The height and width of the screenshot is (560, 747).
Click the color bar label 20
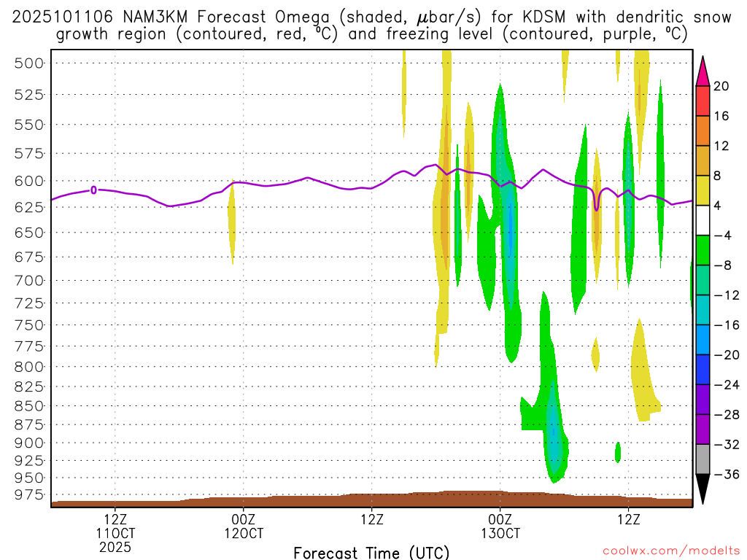point(721,86)
